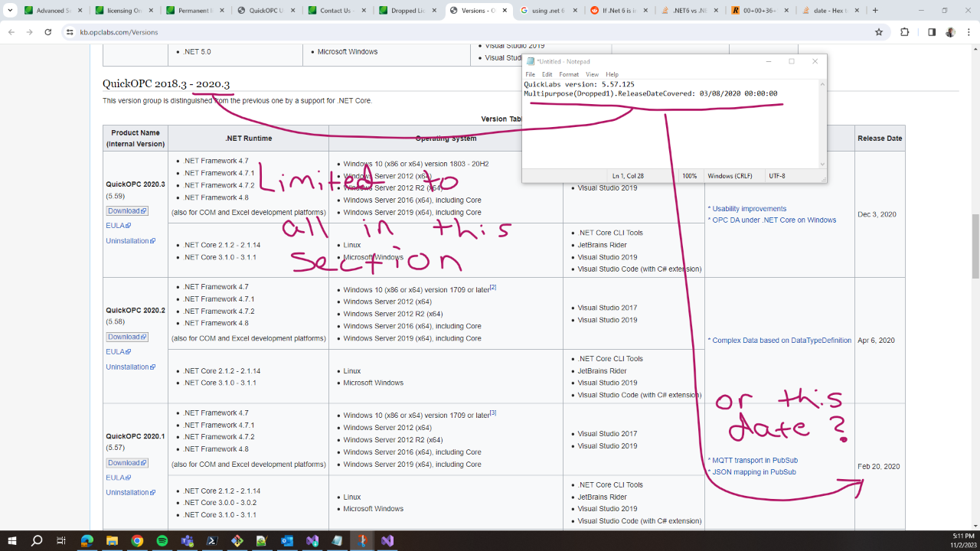Screen dimensions: 980x551
Task: Open Task View on the taskbar
Action: pos(61,540)
